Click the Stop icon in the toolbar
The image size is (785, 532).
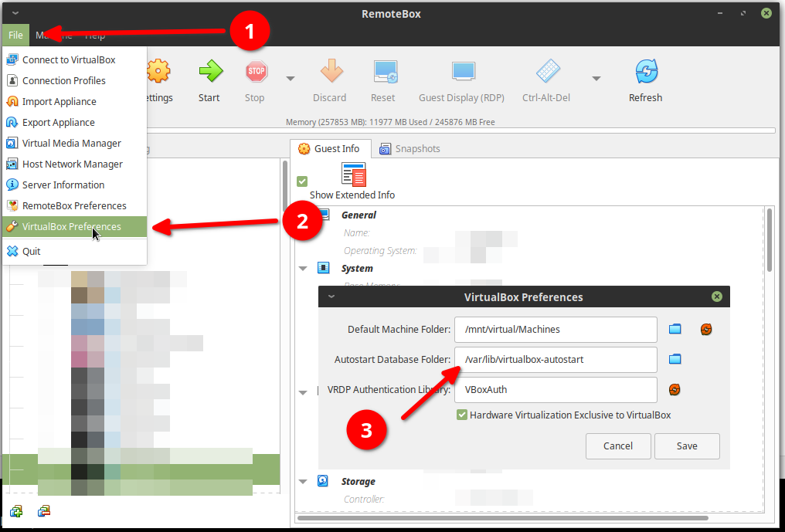tap(254, 73)
